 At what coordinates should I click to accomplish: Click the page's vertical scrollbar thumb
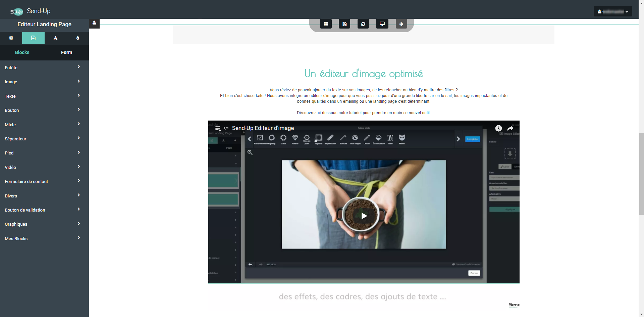(x=641, y=174)
